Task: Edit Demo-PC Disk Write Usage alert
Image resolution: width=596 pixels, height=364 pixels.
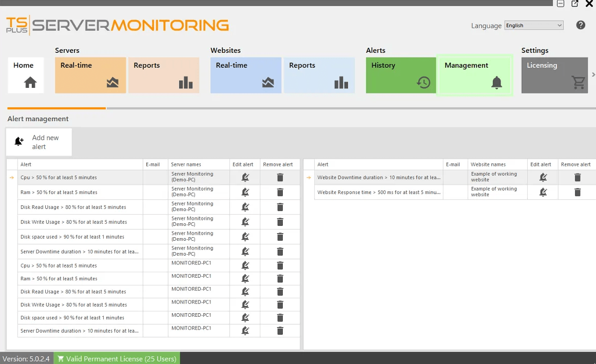Action: tap(245, 222)
